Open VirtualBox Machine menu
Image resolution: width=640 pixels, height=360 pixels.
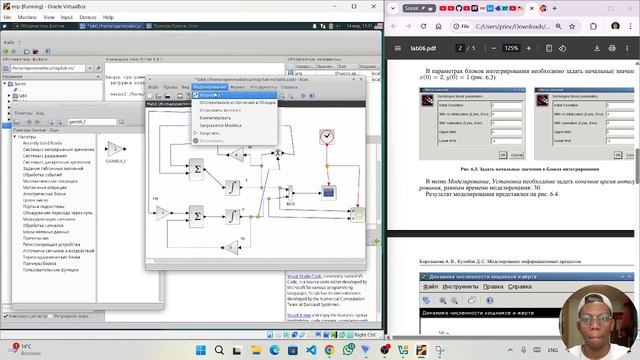[27, 17]
